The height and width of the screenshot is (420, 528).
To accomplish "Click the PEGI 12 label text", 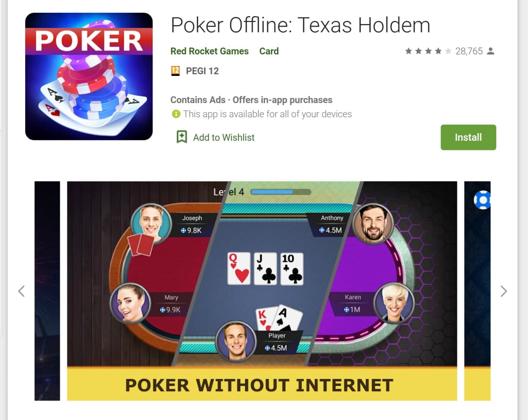I will click(203, 71).
